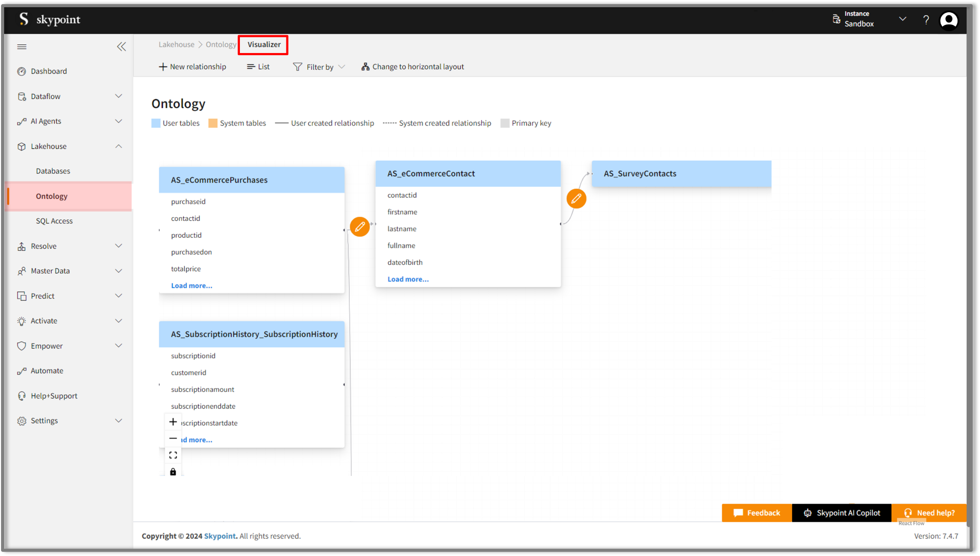The width and height of the screenshot is (980, 556).
Task: Toggle the canvas interactivity lock
Action: [173, 472]
